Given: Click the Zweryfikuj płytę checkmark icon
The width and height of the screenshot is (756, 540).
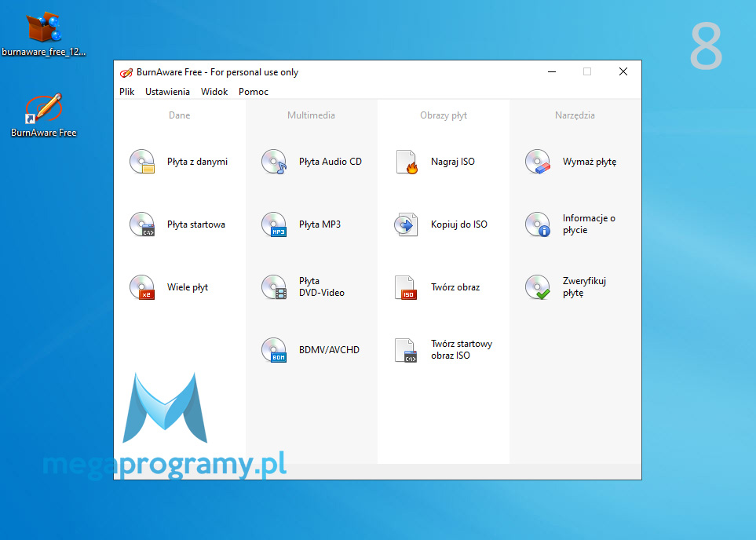Looking at the screenshot, I should pyautogui.click(x=538, y=287).
